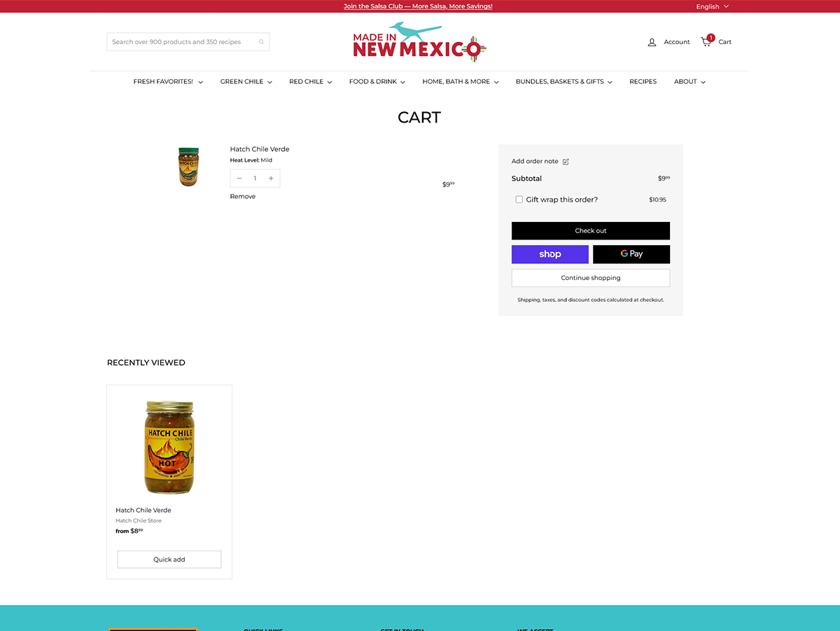This screenshot has width=840, height=631.
Task: Open the Fresh Favorites menu
Action: point(168,82)
